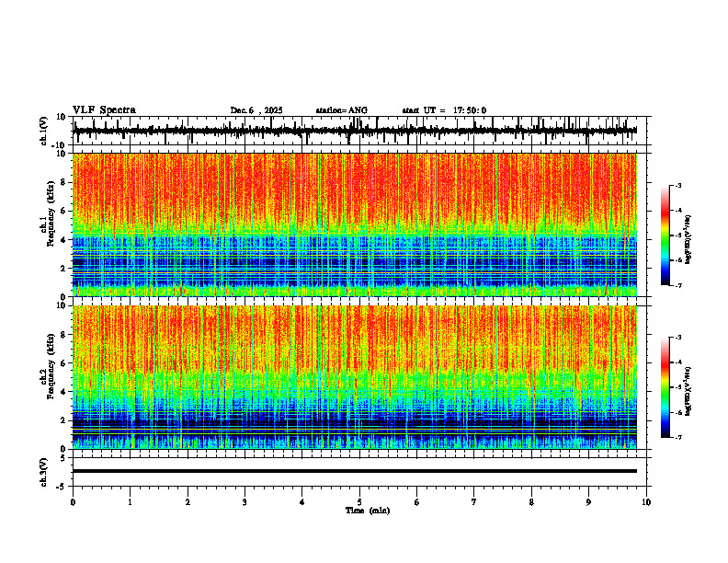Click the "VLF Spectra" plot title
This screenshot has width=728, height=563.
pos(104,110)
